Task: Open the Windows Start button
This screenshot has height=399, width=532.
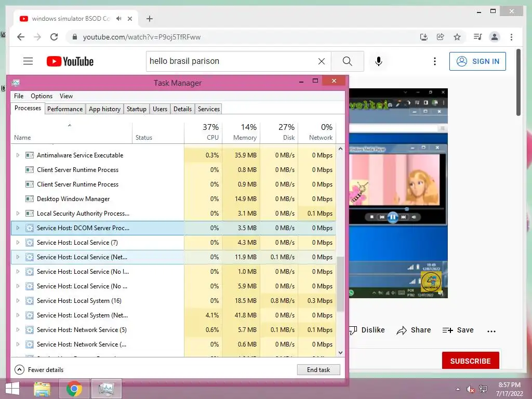Action: pyautogui.click(x=12, y=389)
